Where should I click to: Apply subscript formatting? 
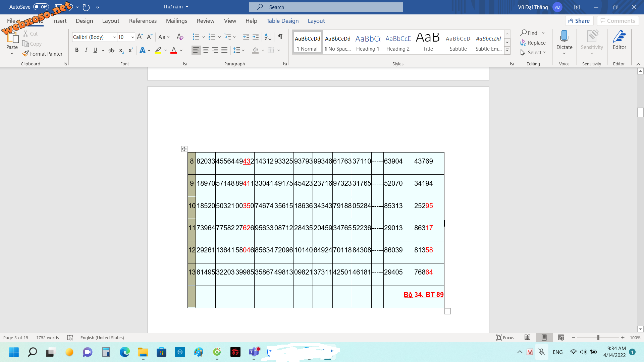click(121, 50)
